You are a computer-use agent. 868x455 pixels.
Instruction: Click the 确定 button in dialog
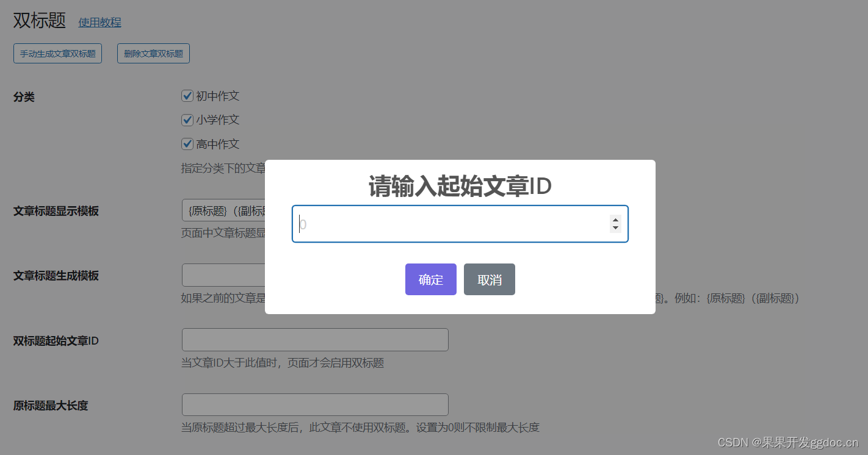click(x=430, y=279)
